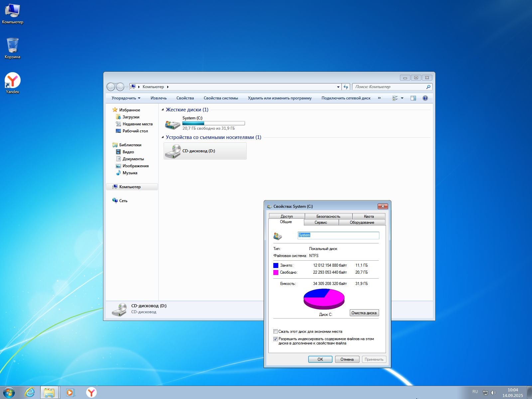Viewport: 532px width, 399px height.
Task: Click the drive name field containing System
Action: pos(338,235)
